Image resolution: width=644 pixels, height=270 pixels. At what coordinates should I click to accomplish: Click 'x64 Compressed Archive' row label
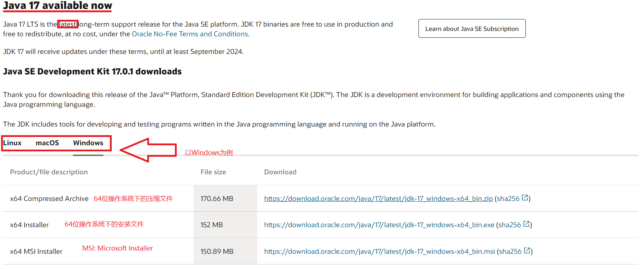[49, 198]
